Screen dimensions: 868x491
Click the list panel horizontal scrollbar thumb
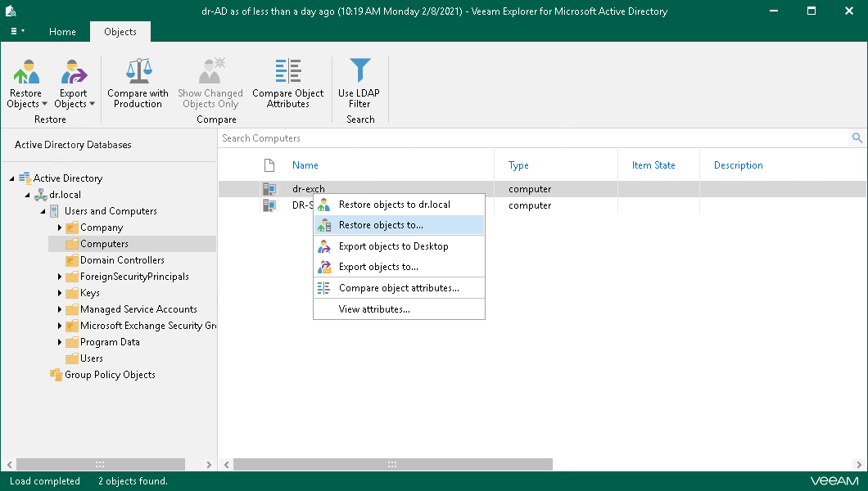(392, 465)
